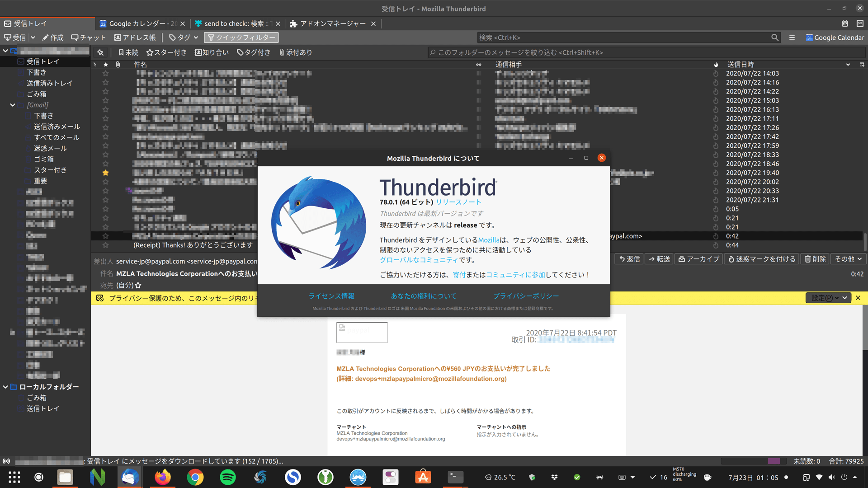Open Firefox from the taskbar
This screenshot has width=868, height=488.
pos(163,477)
